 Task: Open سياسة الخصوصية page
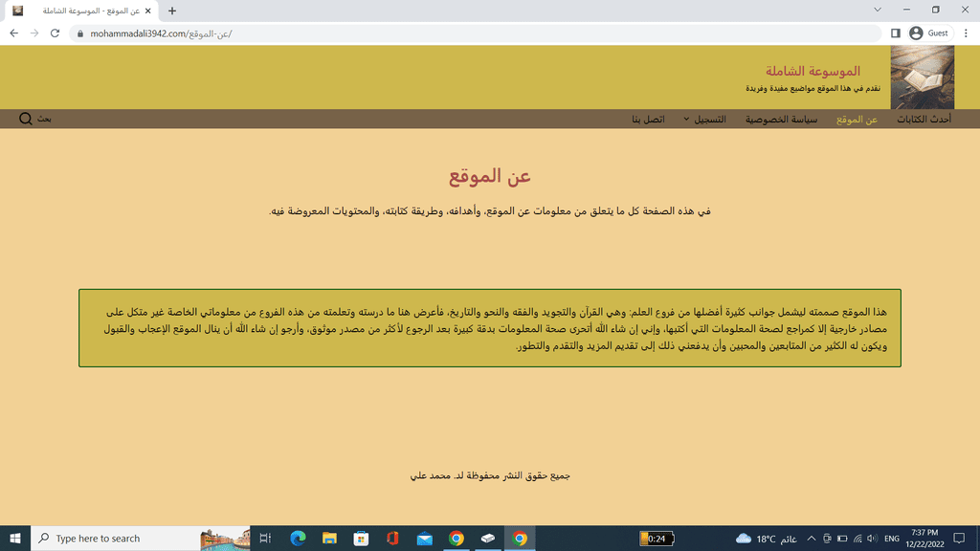tap(781, 119)
